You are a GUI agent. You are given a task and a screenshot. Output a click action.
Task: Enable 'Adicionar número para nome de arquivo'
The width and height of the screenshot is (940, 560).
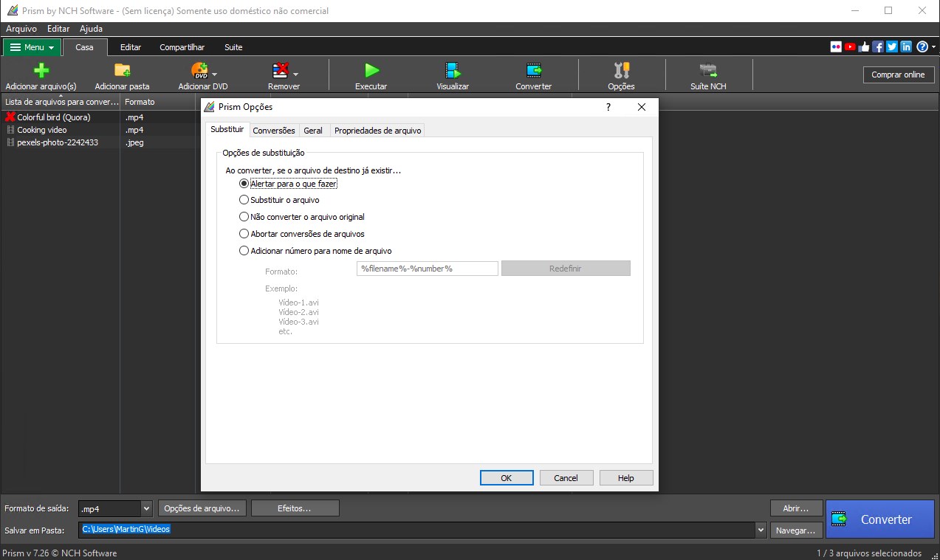[244, 251]
